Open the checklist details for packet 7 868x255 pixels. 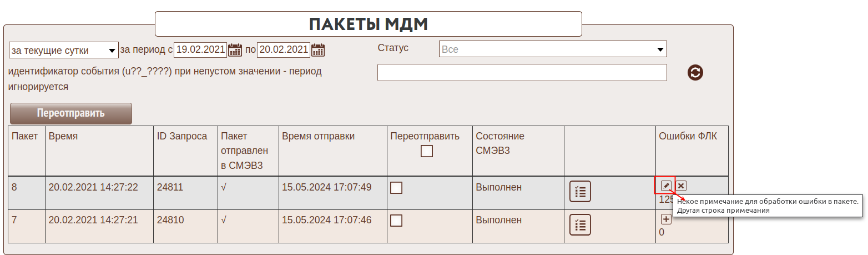[580, 224]
